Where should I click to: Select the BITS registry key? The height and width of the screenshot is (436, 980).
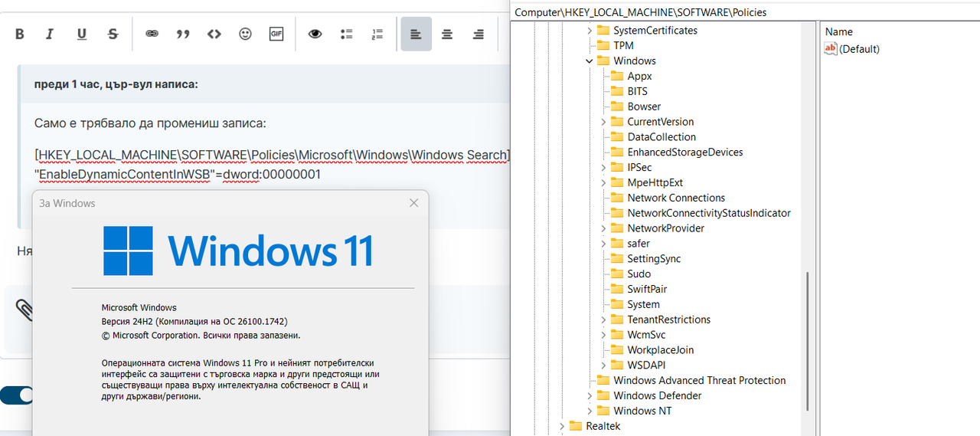coord(637,91)
